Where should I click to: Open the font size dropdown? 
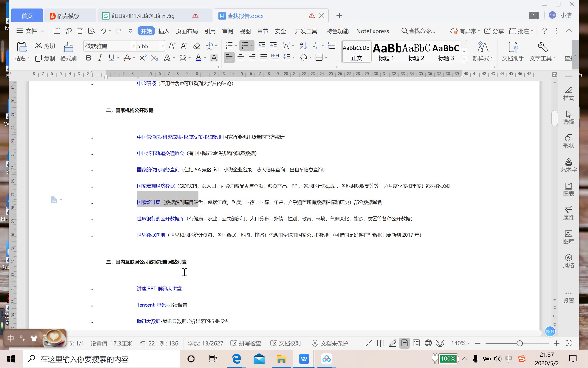pos(163,46)
